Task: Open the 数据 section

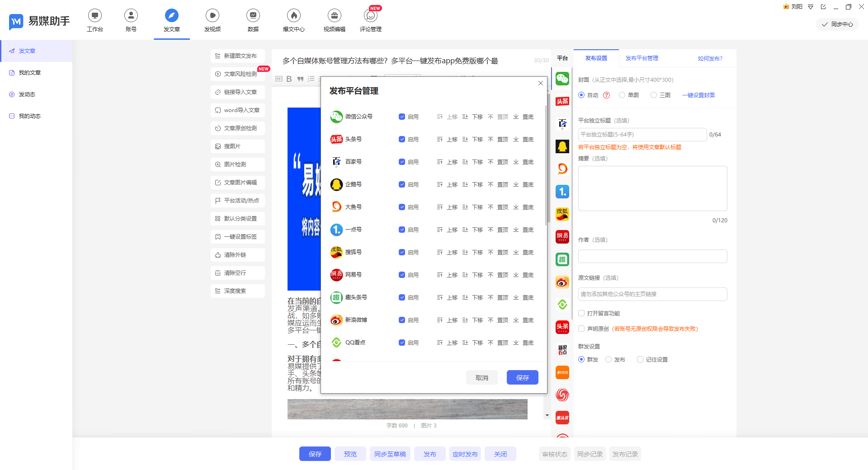Action: (x=253, y=20)
